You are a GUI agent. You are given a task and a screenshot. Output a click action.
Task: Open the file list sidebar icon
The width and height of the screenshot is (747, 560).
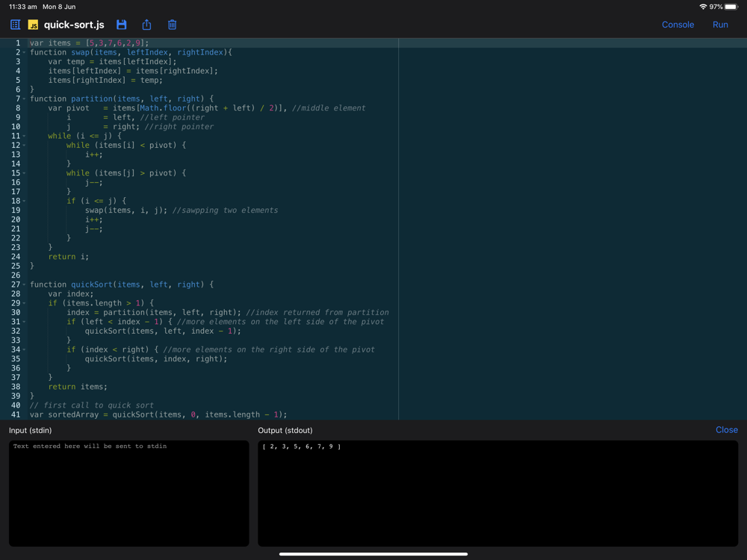[x=15, y=25]
